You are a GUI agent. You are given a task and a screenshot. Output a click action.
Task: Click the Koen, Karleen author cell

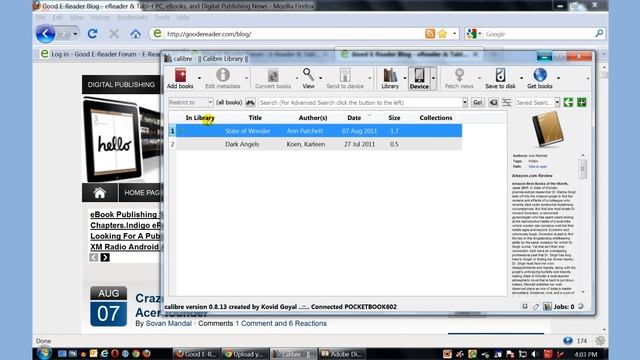click(x=306, y=144)
